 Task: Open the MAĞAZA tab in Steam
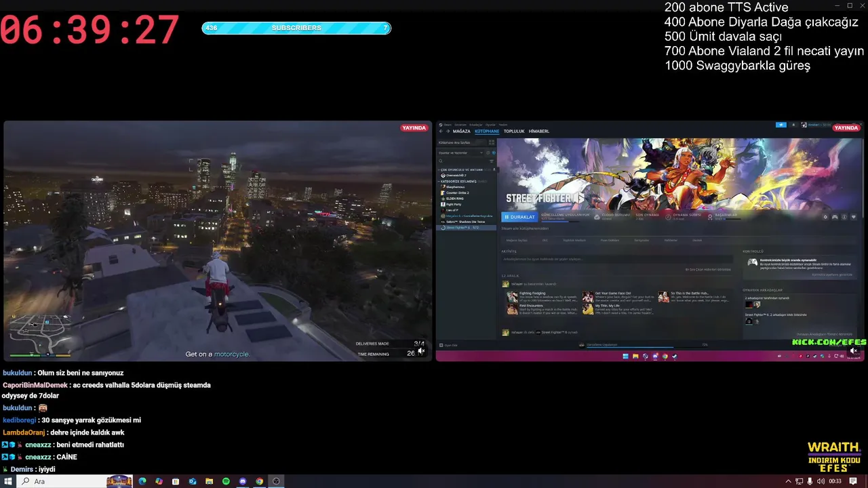(x=462, y=131)
